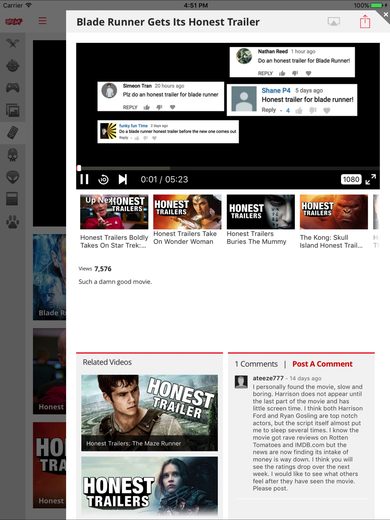Viewport: 390px width, 520px height.
Task: Click ateeze777's avatar image
Action: 241,382
